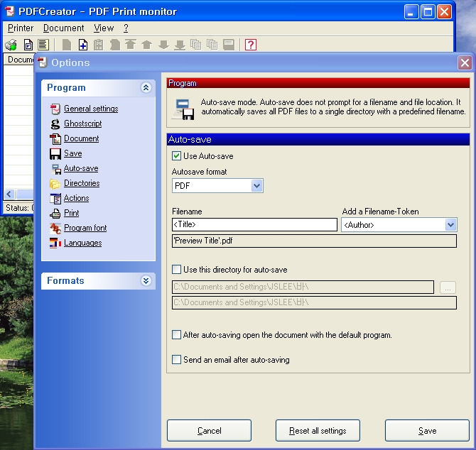Image resolution: width=476 pixels, height=450 pixels.
Task: Go to Directories settings link
Action: 82,183
